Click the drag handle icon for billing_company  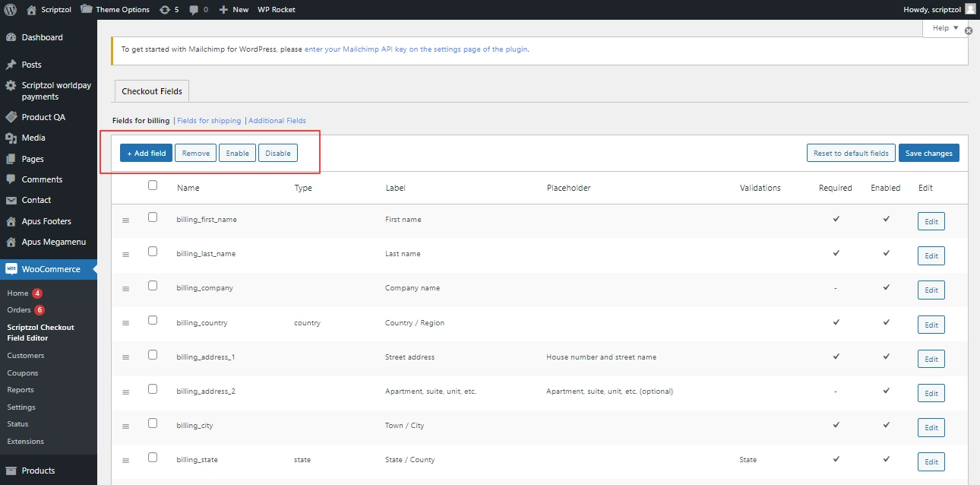pyautogui.click(x=126, y=289)
